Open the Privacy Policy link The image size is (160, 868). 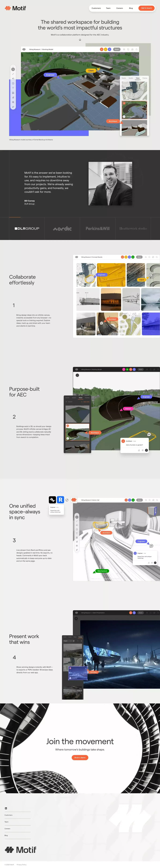pyautogui.click(x=22, y=865)
